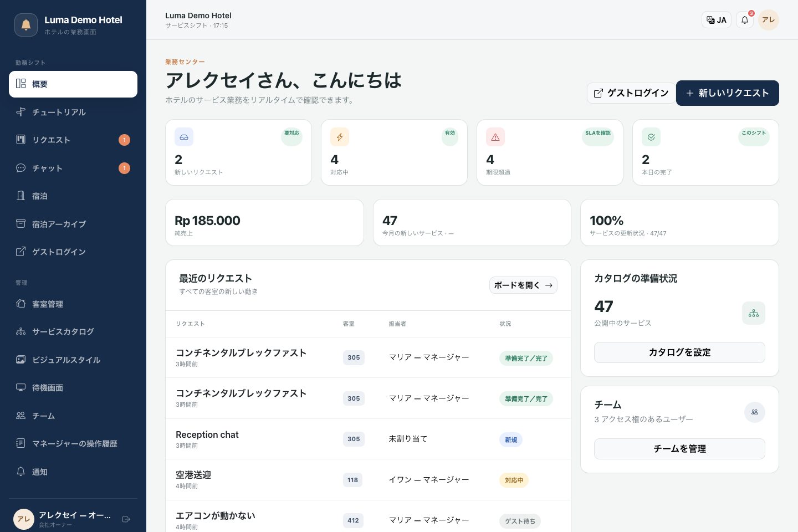The image size is (798, 532).
Task: Open 客室管理 in the sidebar
Action: 73,304
